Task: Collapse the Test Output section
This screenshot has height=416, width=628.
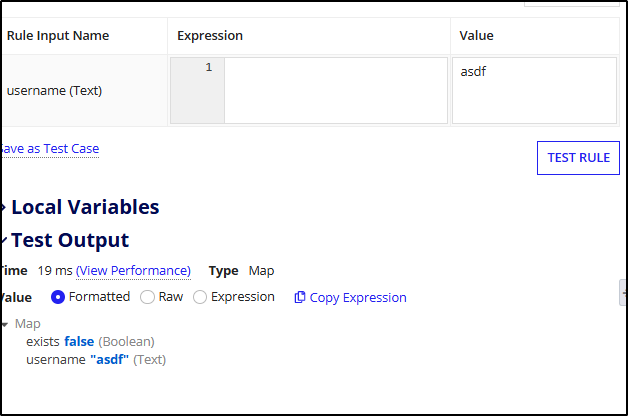Action: tap(5, 241)
